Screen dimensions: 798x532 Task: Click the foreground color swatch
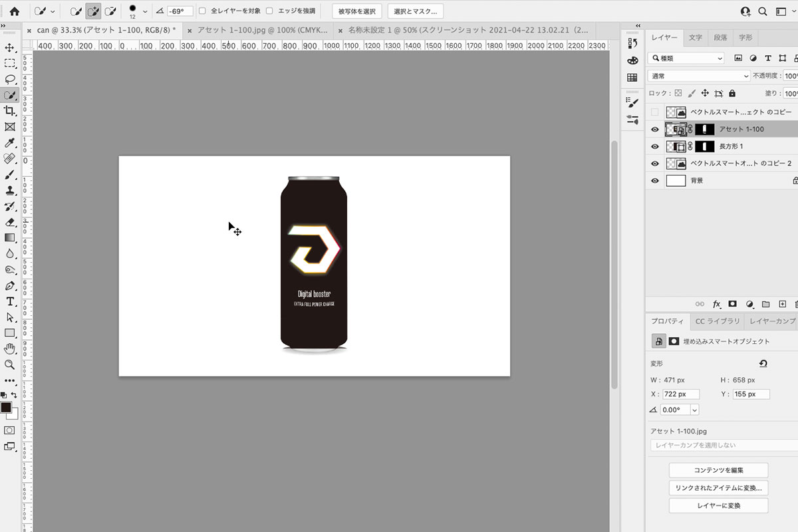click(6, 407)
